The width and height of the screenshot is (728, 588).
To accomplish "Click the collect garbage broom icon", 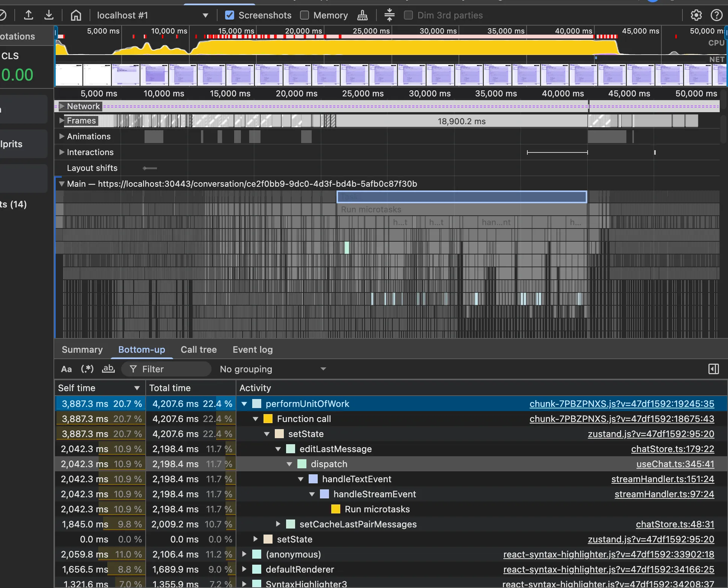I will (362, 15).
